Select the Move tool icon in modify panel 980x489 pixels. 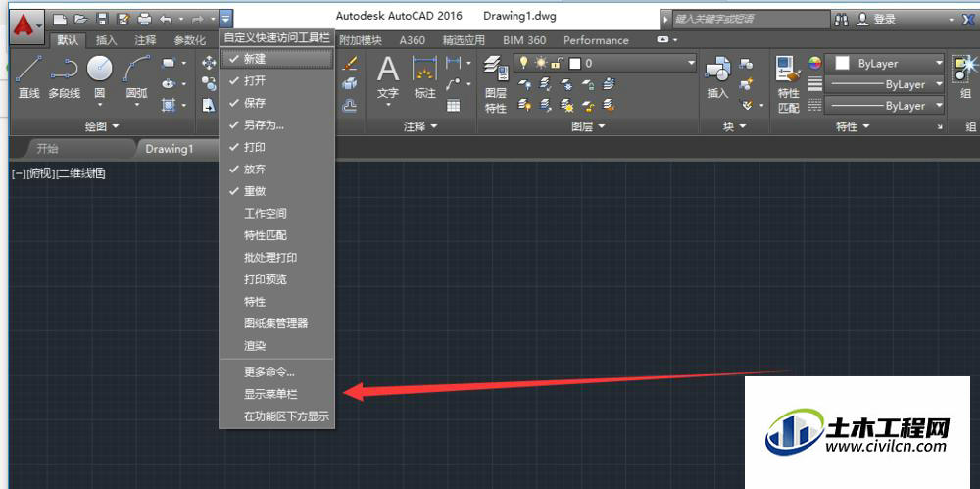(208, 63)
